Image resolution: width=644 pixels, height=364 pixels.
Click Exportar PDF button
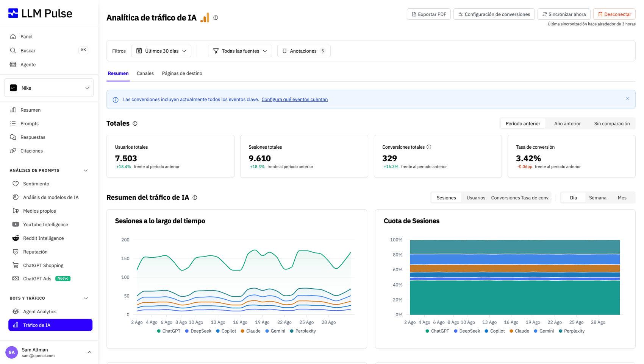(x=429, y=14)
